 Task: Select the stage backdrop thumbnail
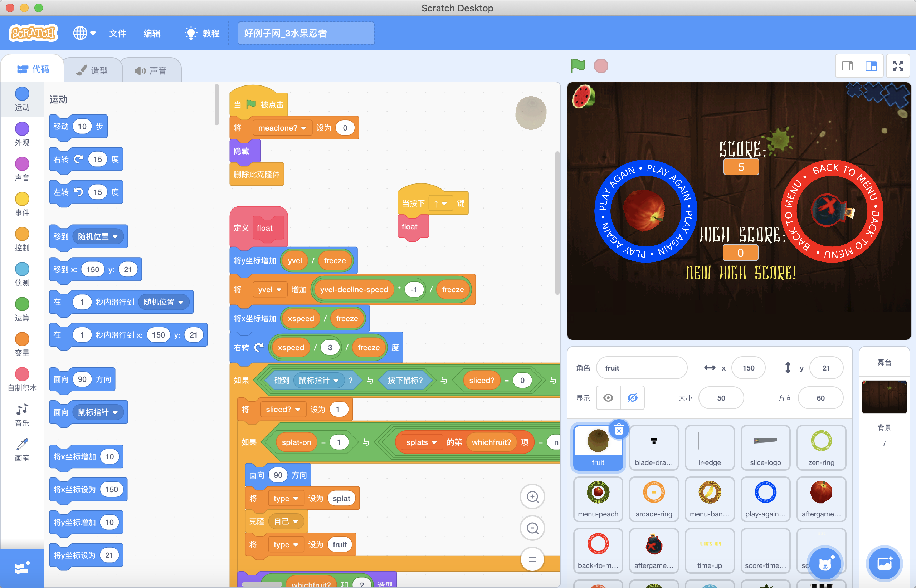tap(884, 397)
